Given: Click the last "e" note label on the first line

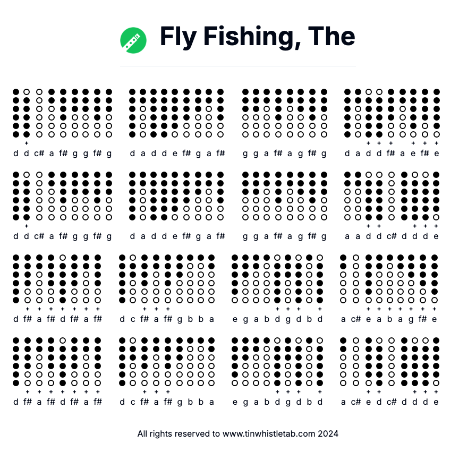Looking at the screenshot, I should click(x=437, y=154).
